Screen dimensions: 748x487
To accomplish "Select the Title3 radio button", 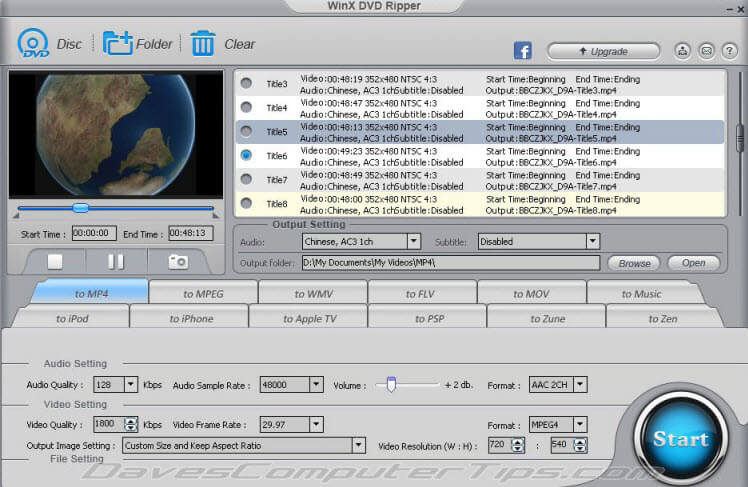I will [246, 83].
